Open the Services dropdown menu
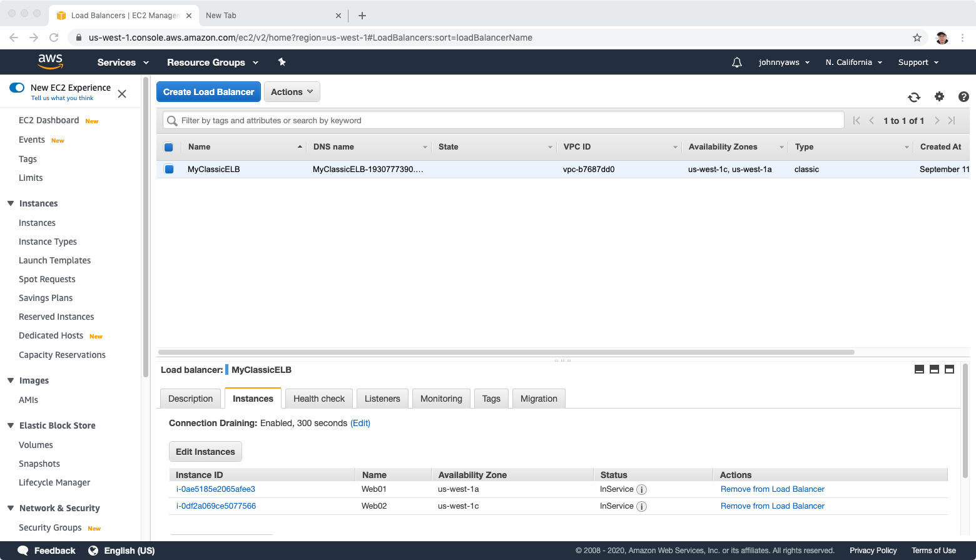 123,62
